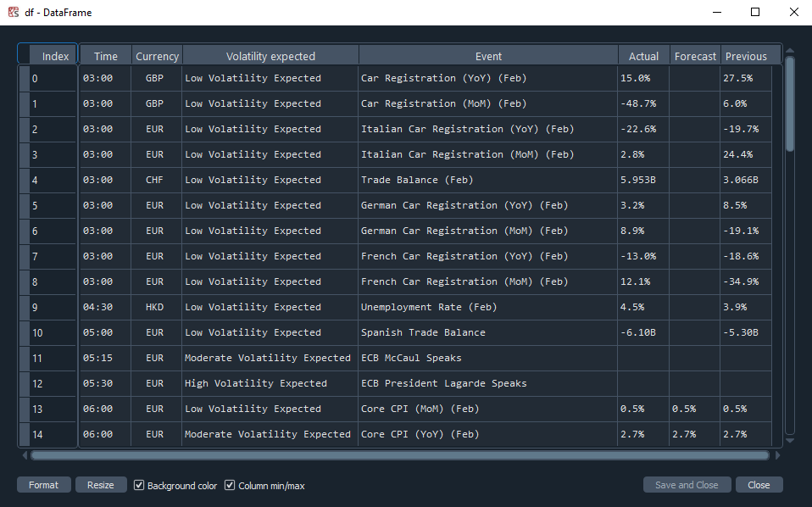Select the CHF currency cell

[157, 180]
